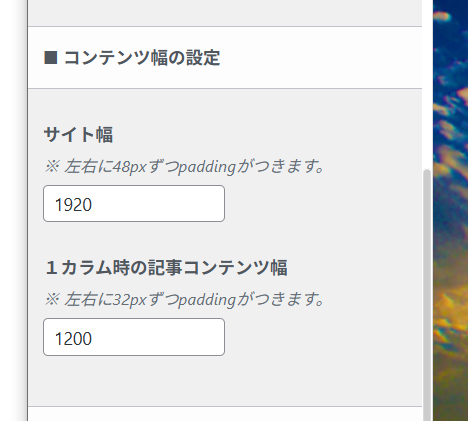Click the サイト幅 label

(78, 135)
